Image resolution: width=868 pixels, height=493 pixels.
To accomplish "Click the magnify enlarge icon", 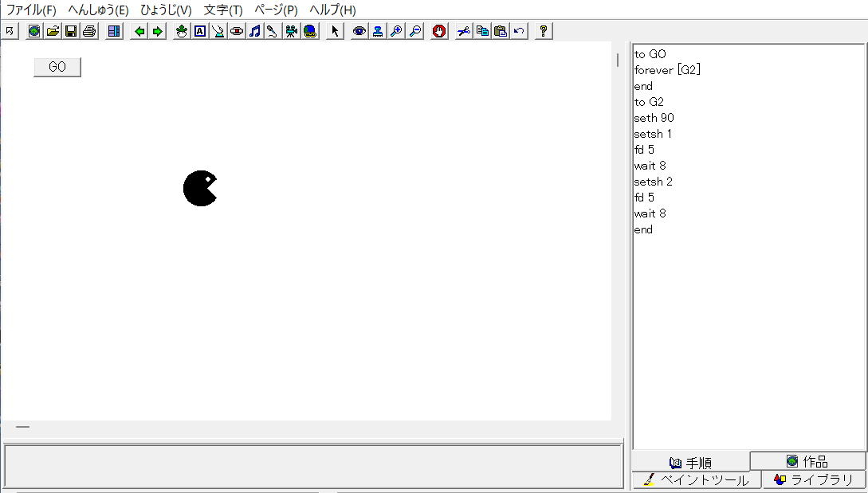I will pos(396,31).
